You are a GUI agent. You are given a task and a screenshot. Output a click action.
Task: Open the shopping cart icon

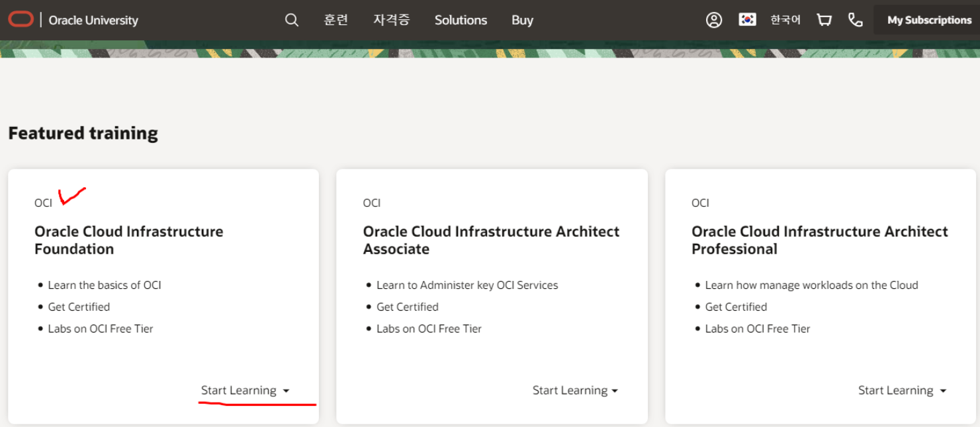coord(824,20)
